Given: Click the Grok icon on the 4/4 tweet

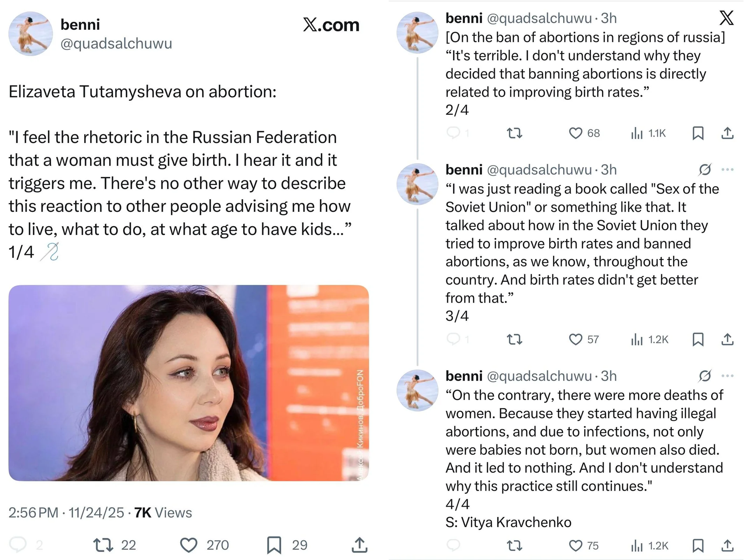Looking at the screenshot, I should 705,376.
